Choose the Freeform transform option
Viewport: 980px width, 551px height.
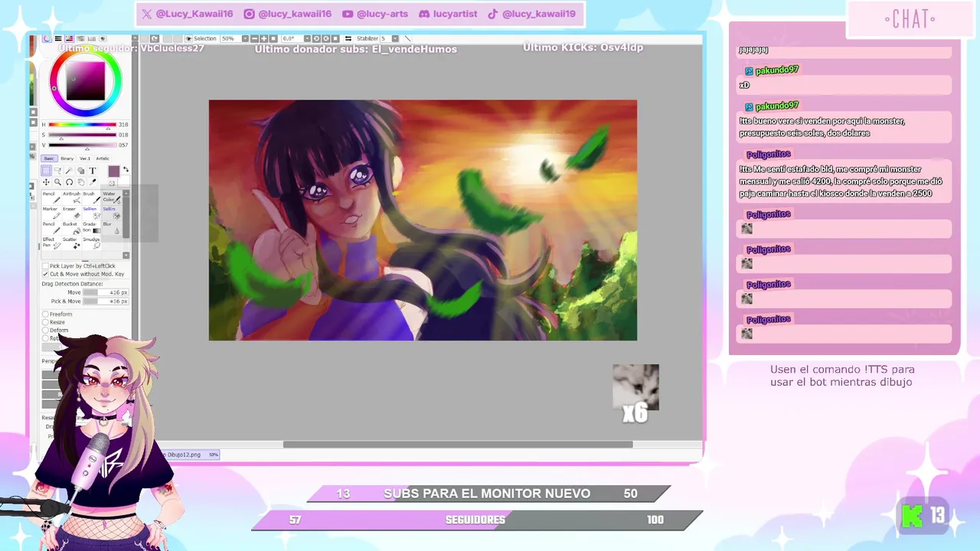(x=45, y=315)
